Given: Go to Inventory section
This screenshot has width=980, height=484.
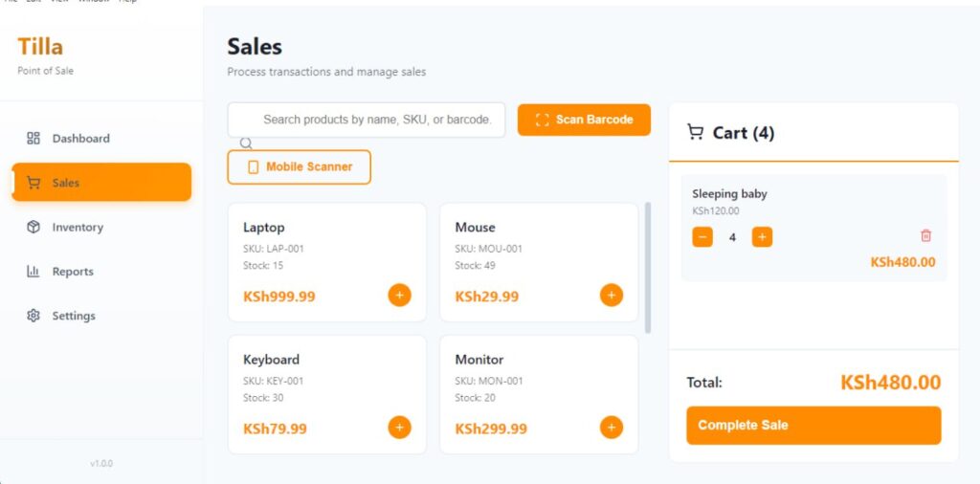Looking at the screenshot, I should pos(77,228).
